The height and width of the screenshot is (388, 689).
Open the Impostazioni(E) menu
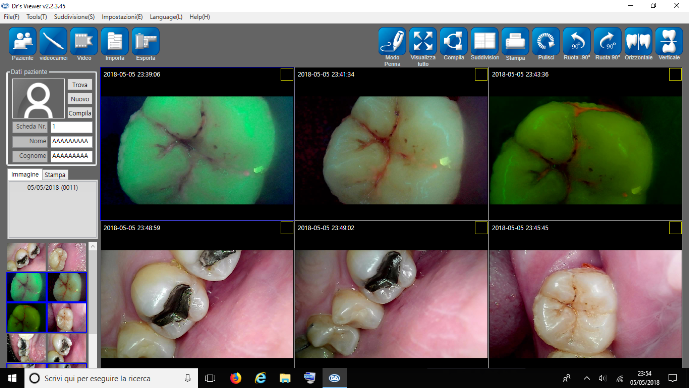[122, 17]
